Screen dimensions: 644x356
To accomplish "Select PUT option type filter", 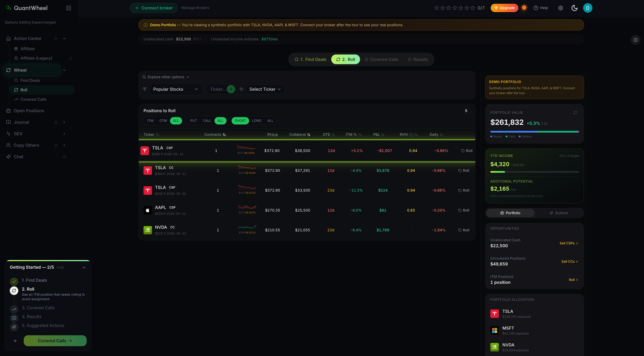I will 193,121.
